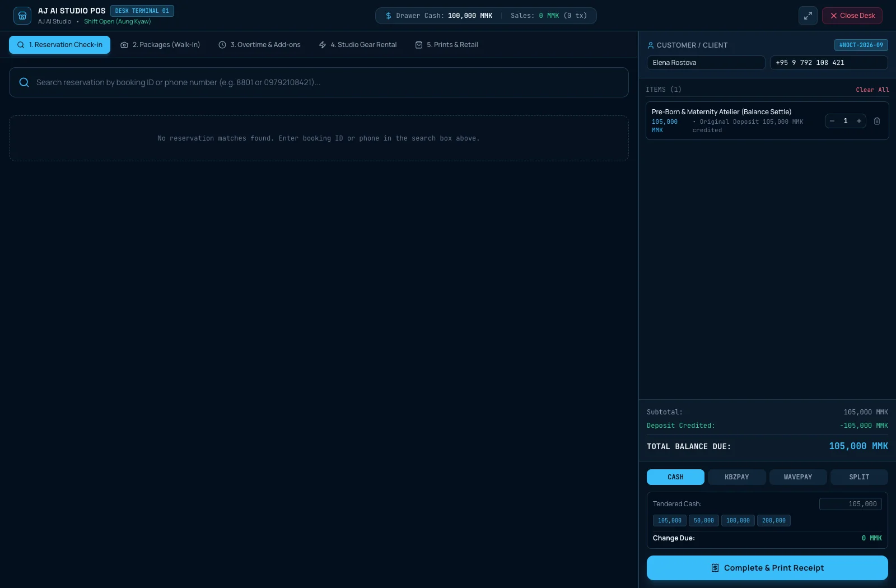896x588 pixels.
Task: Choose SPLIT payment option
Action: click(x=859, y=477)
